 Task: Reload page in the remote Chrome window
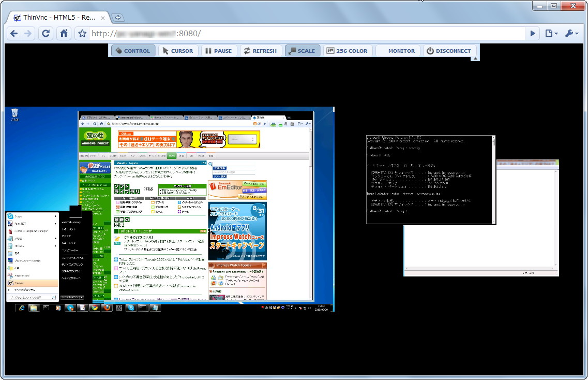coord(95,124)
